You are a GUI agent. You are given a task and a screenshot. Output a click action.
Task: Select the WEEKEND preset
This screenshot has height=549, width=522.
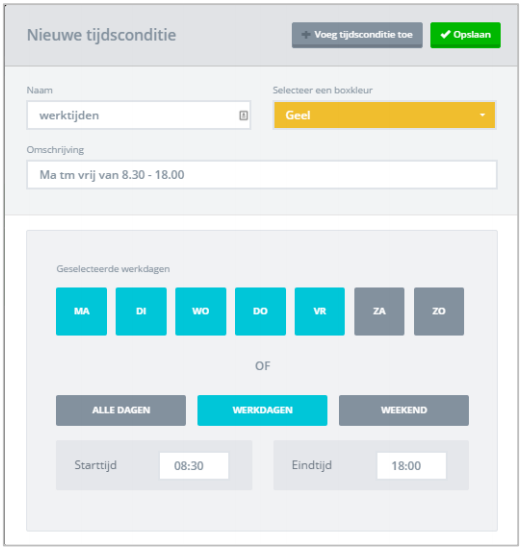404,410
